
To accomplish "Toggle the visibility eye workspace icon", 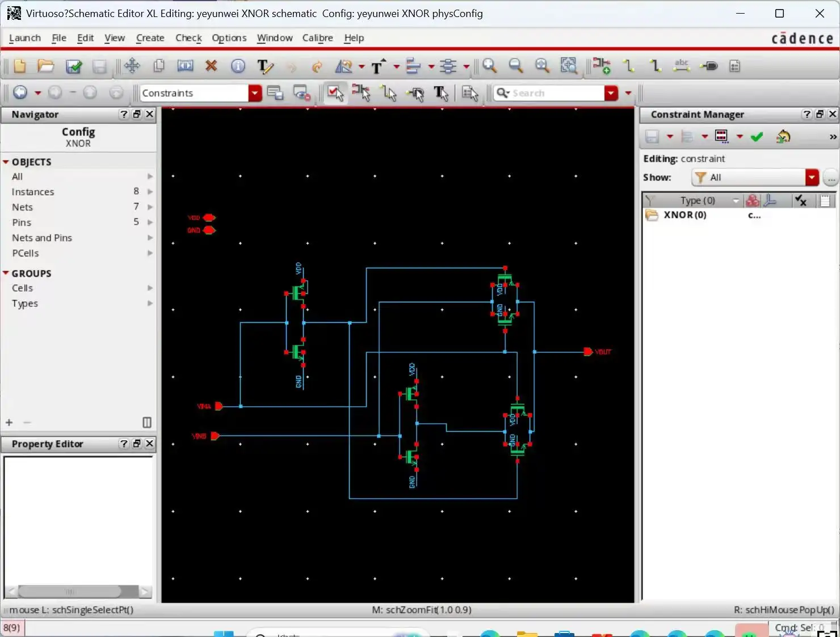I will point(301,93).
